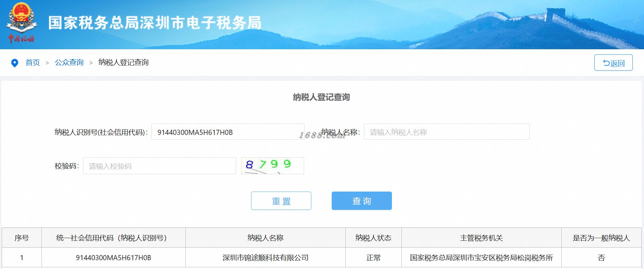The width and height of the screenshot is (644, 269).
Task: Select the 正常 status cell
Action: 374,258
